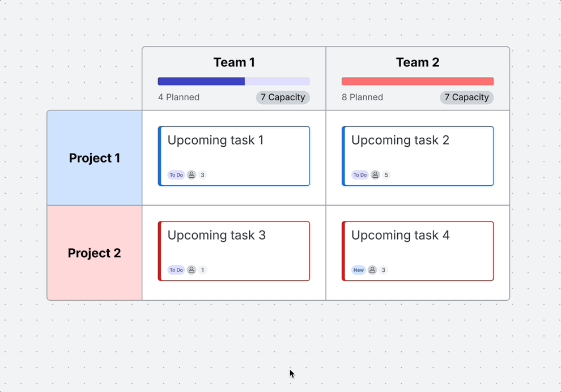Click the assignee icon on Upcoming task 4
This screenshot has width=561, height=392.
point(372,270)
